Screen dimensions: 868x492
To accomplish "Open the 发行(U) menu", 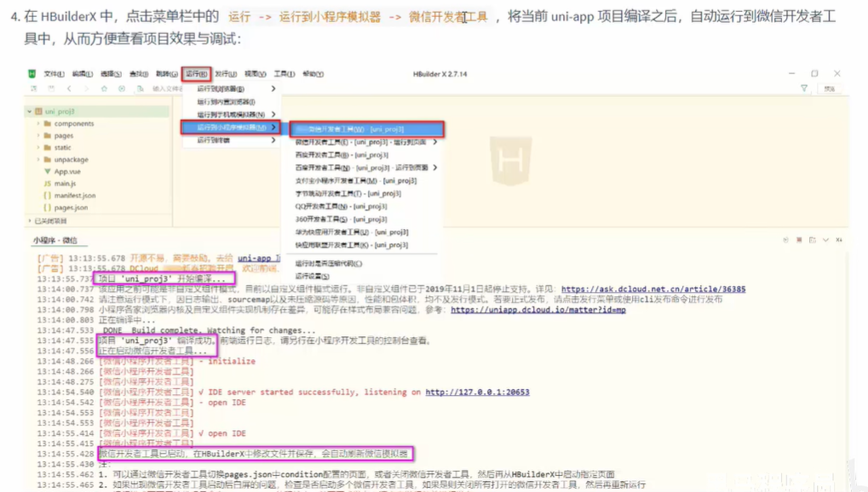I will (226, 73).
